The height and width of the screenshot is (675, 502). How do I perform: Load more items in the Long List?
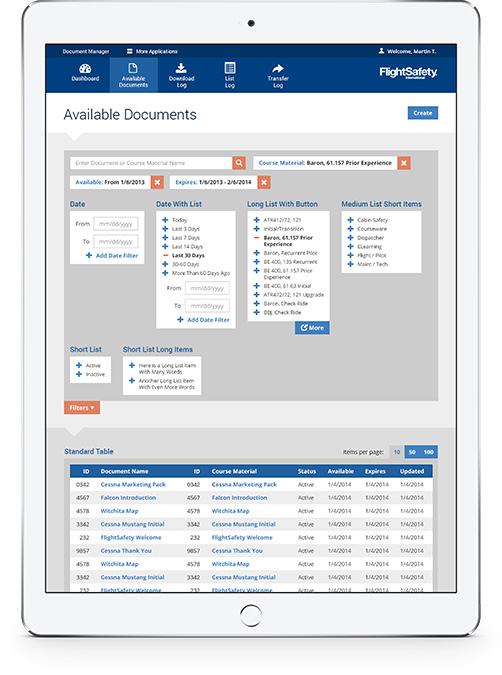click(x=312, y=328)
